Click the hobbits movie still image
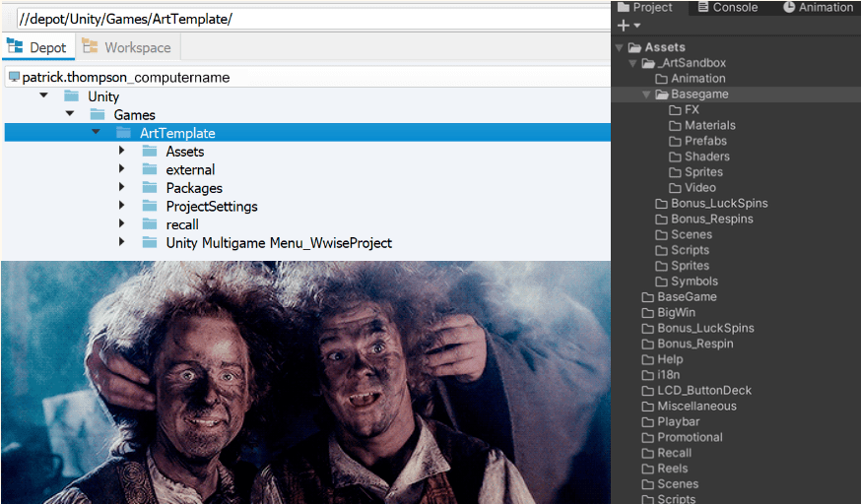861x504 pixels. point(305,383)
